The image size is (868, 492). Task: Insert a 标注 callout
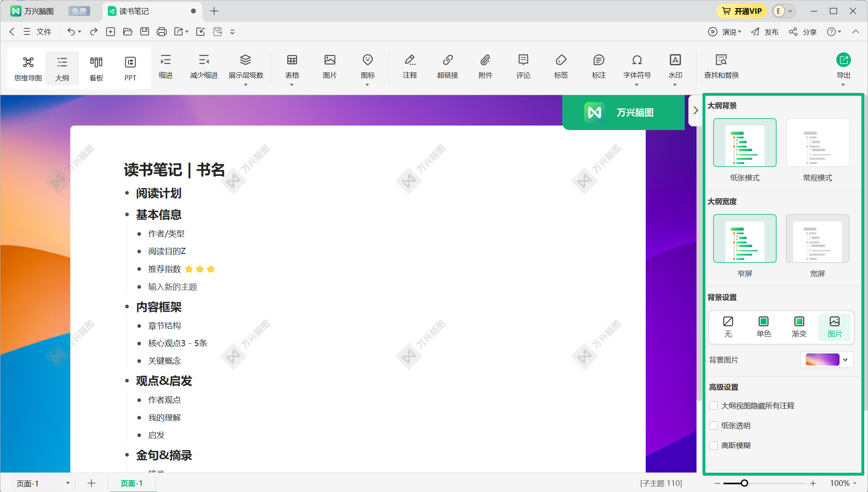tap(599, 67)
